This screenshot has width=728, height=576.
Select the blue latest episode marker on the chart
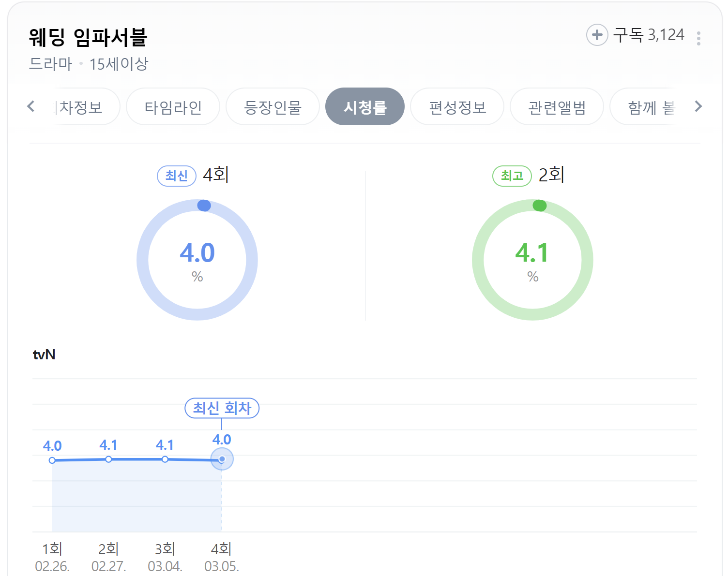221,458
